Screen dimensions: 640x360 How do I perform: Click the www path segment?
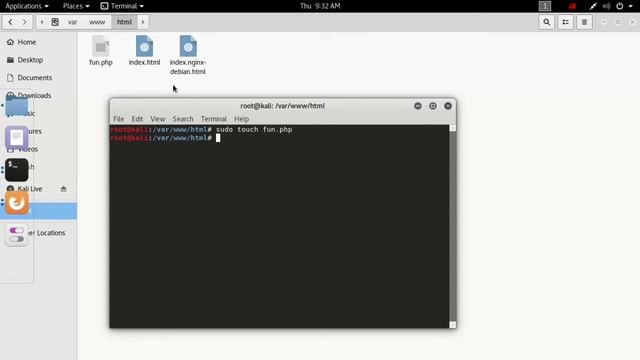tap(97, 22)
